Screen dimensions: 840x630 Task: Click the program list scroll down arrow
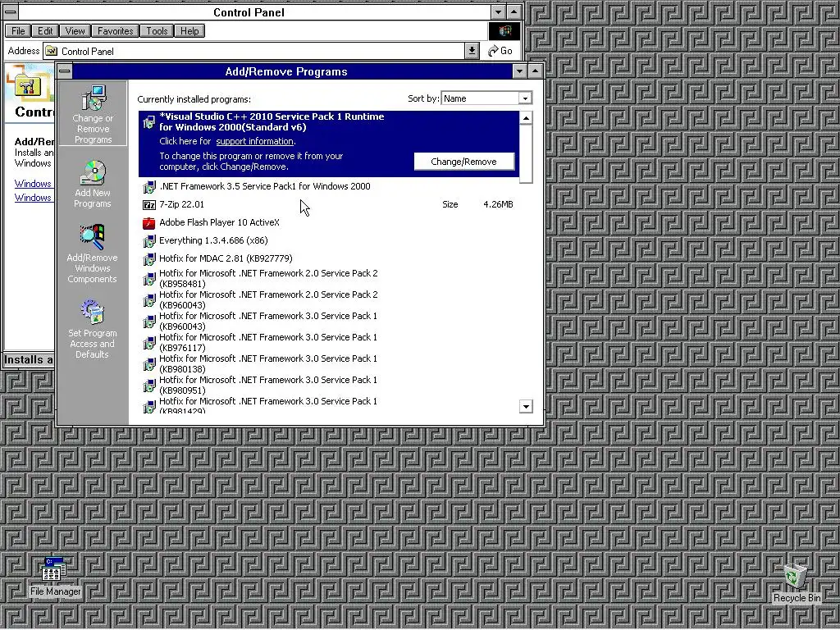point(526,407)
